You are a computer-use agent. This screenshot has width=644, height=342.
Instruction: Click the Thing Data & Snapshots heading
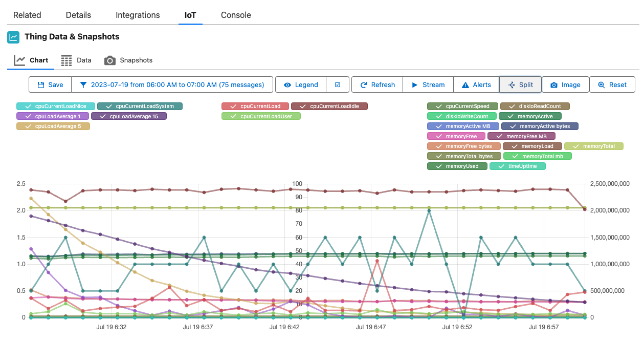coord(72,37)
